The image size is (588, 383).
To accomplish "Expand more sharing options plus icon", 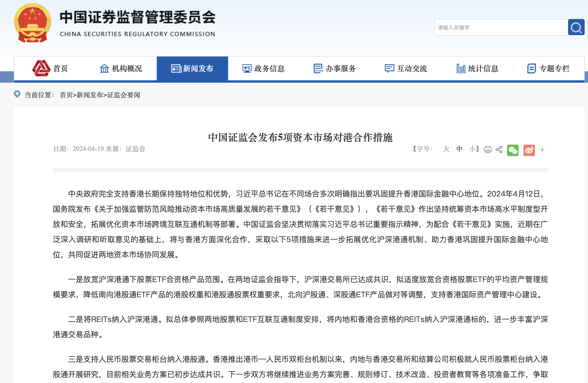I will tap(542, 150).
